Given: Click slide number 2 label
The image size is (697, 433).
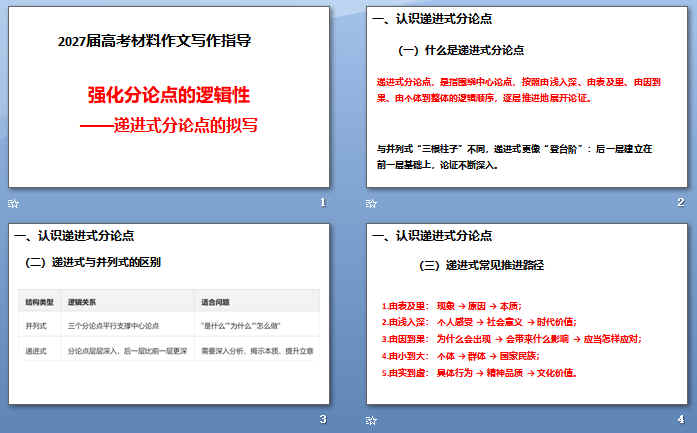Looking at the screenshot, I should pyautogui.click(x=681, y=202).
